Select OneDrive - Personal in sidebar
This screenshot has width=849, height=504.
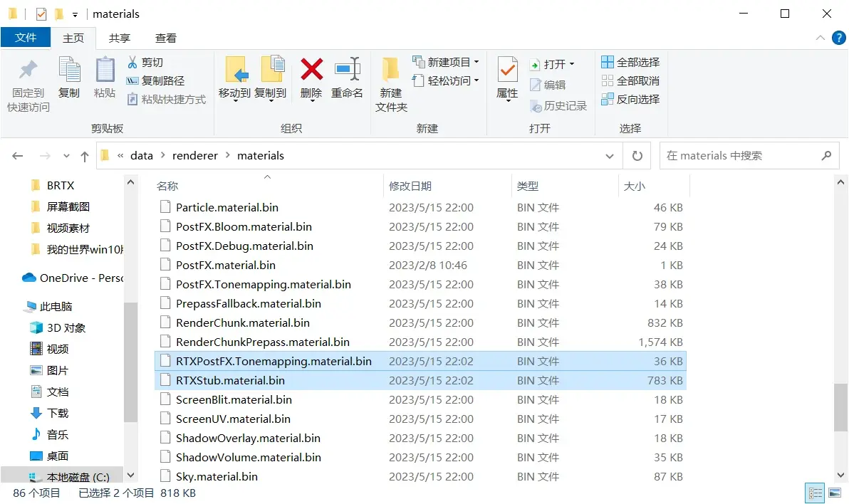pos(73,278)
